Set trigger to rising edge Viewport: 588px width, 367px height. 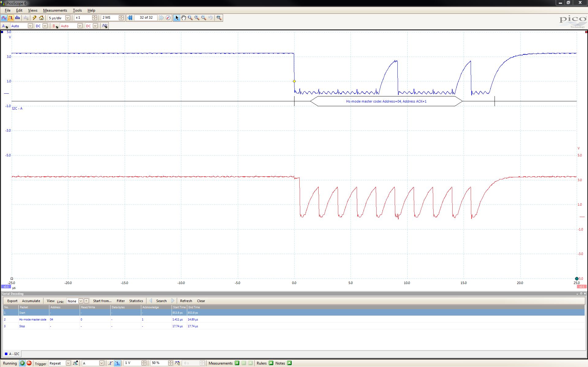click(111, 363)
